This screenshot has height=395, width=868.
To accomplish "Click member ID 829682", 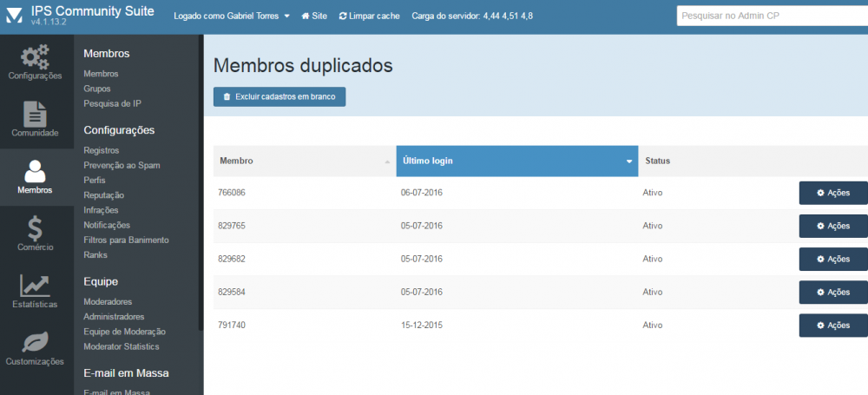I will point(233,260).
